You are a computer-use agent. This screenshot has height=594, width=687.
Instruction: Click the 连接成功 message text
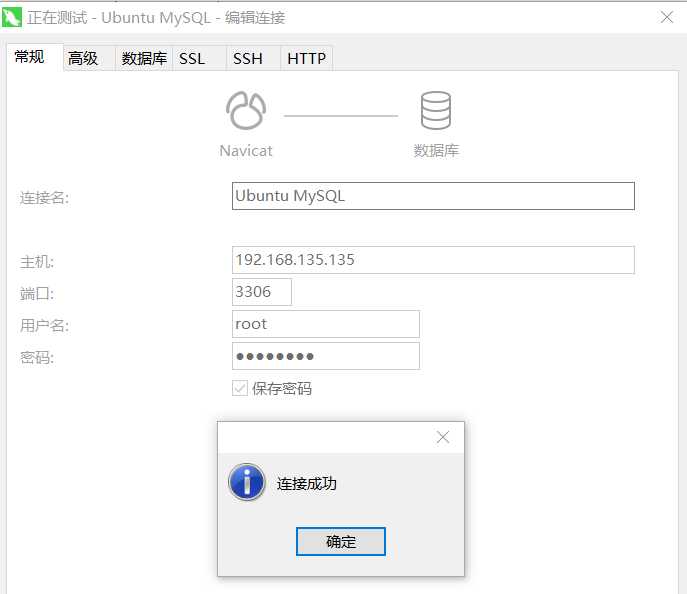[x=307, y=484]
